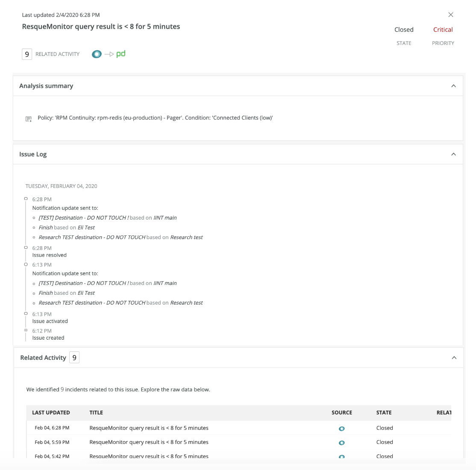Sort table by TITLE column

(x=96, y=413)
